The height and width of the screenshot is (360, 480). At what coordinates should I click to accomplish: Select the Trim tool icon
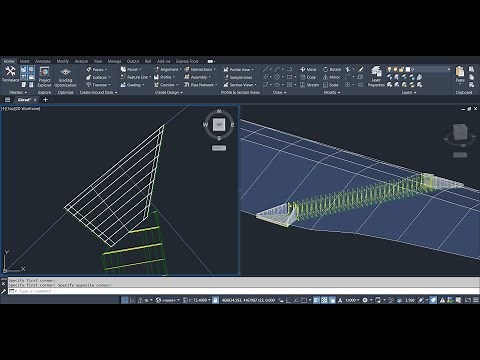[x=348, y=69]
